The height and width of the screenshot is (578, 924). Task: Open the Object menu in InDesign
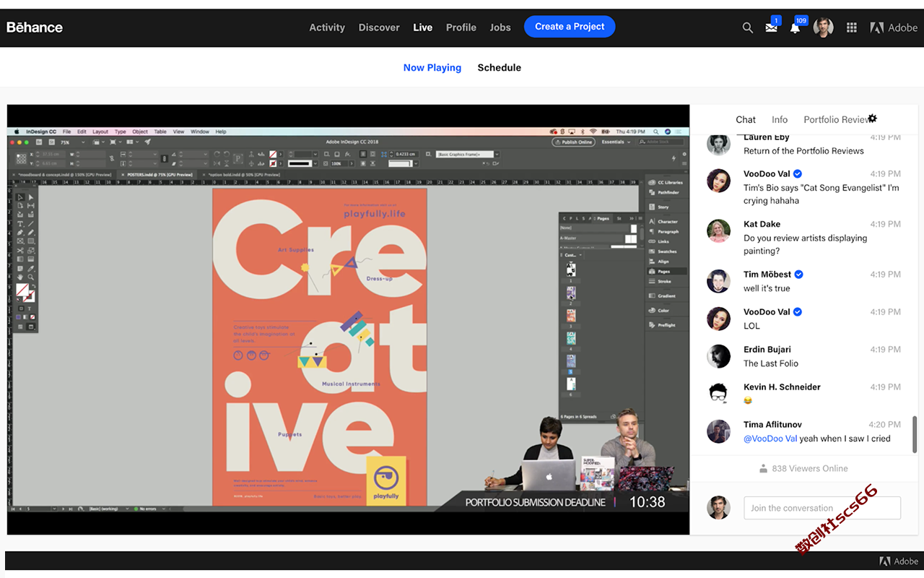(x=140, y=131)
